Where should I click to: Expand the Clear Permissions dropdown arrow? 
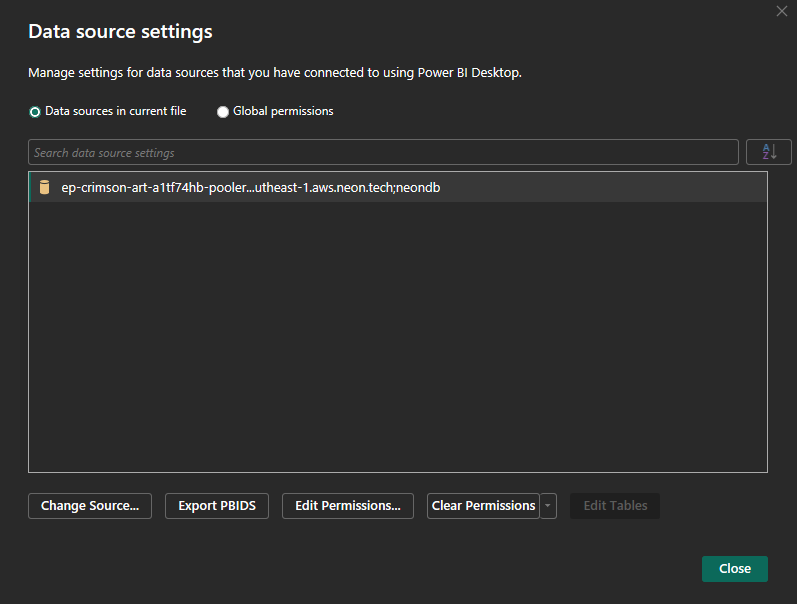tap(548, 506)
